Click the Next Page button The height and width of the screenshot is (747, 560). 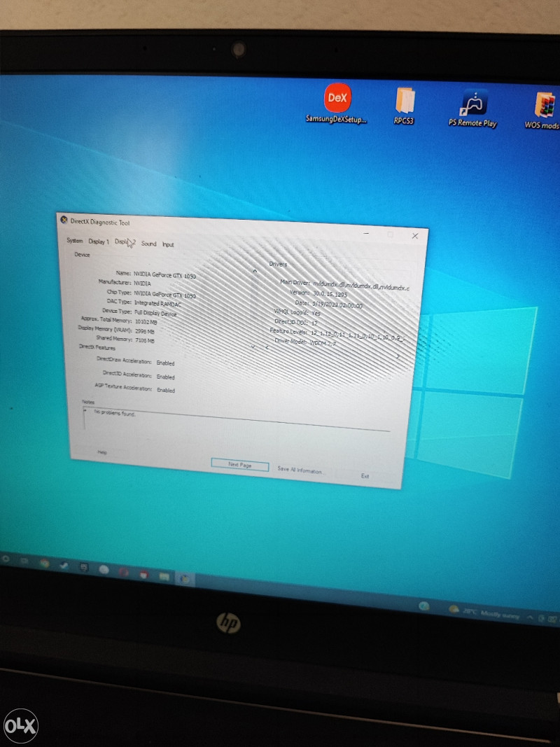[x=240, y=464]
